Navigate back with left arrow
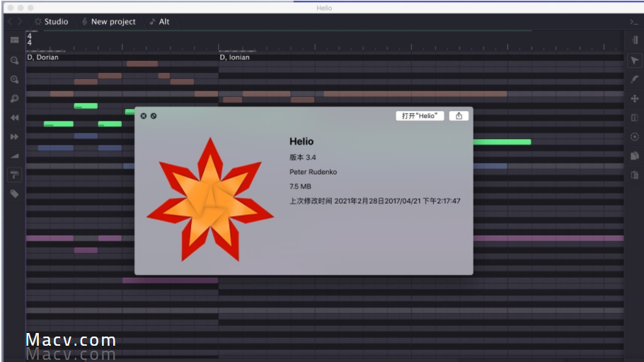Screen dimensions: 644x362 [10, 22]
